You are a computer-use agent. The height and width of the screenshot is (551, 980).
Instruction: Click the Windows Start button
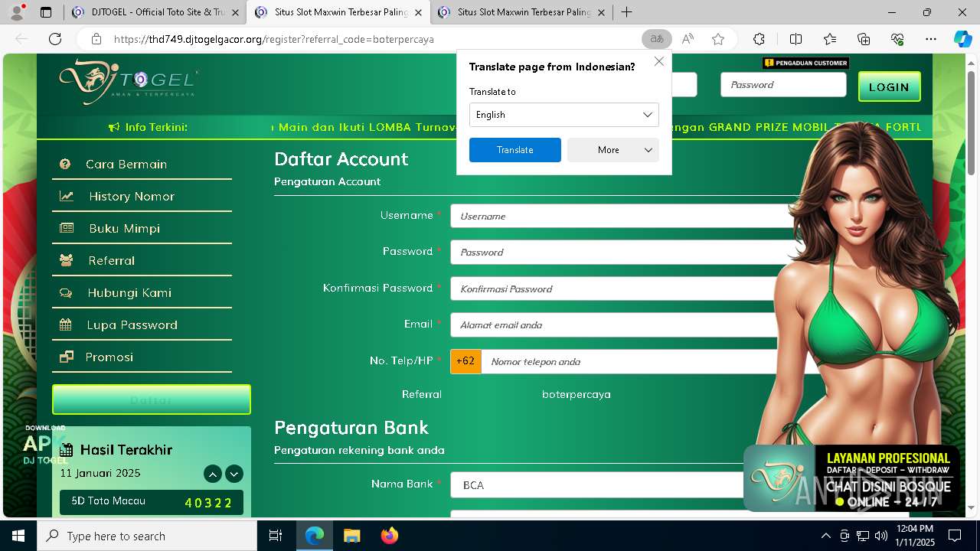[x=18, y=536]
